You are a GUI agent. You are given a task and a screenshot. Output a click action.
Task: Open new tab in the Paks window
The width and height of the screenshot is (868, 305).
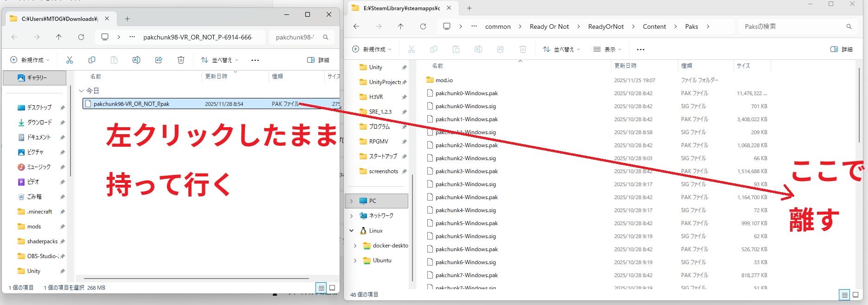coord(469,8)
